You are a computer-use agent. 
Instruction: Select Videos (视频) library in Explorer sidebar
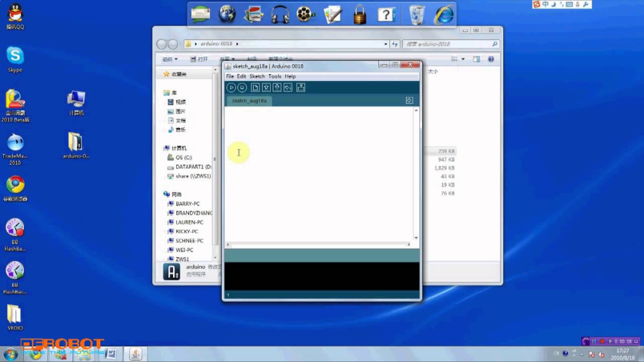(x=177, y=102)
